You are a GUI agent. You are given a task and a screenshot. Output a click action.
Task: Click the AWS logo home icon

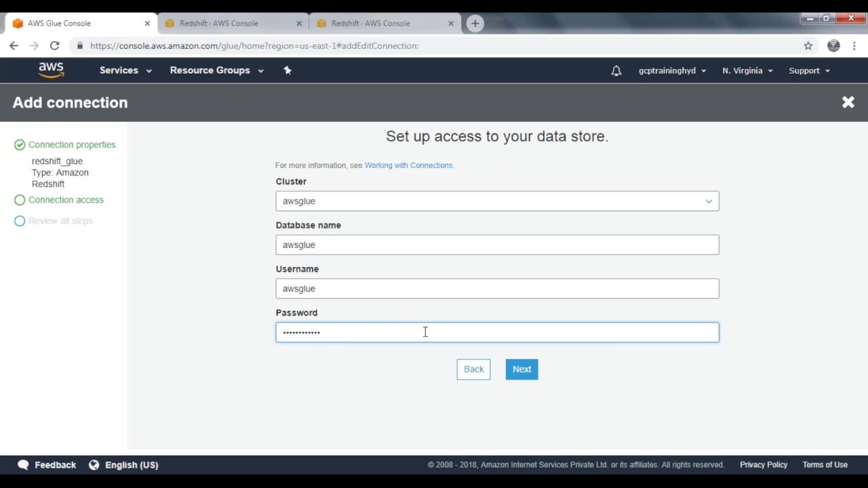(x=51, y=70)
